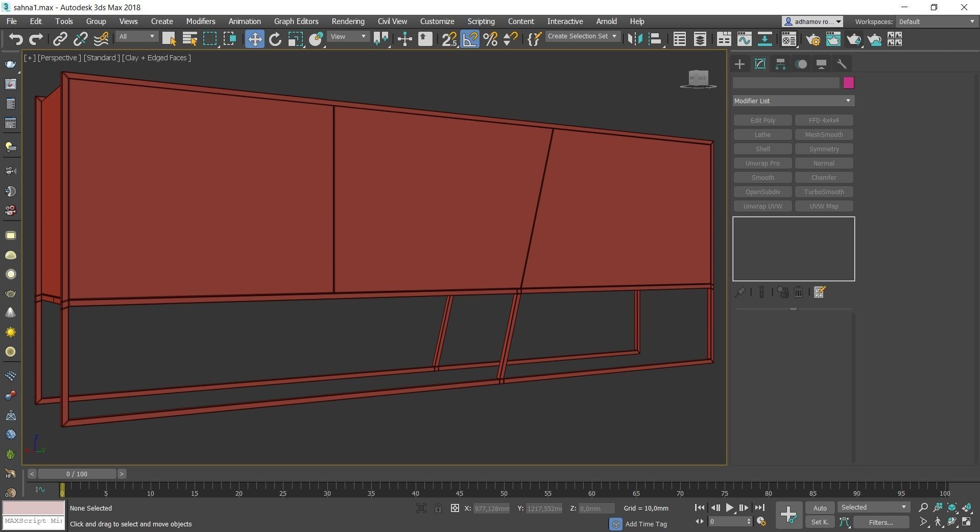Open the Arnold menu

[x=606, y=21]
